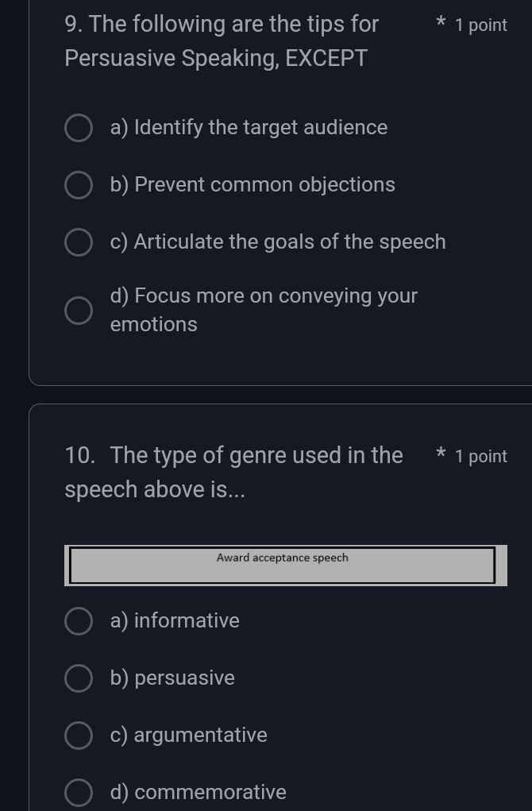The width and height of the screenshot is (532, 811).
Task: Click the answer text "c) Articulate the goals of the speech"
Action: [278, 242]
